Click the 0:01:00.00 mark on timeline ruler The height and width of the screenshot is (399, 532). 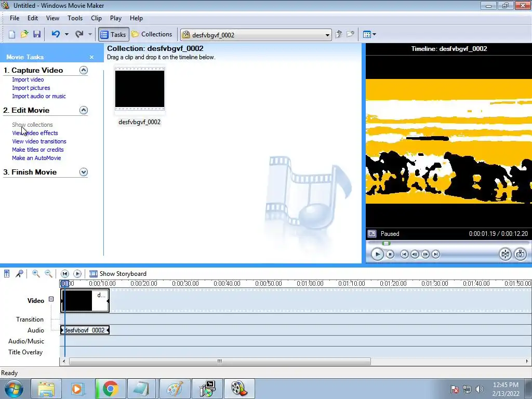click(310, 283)
